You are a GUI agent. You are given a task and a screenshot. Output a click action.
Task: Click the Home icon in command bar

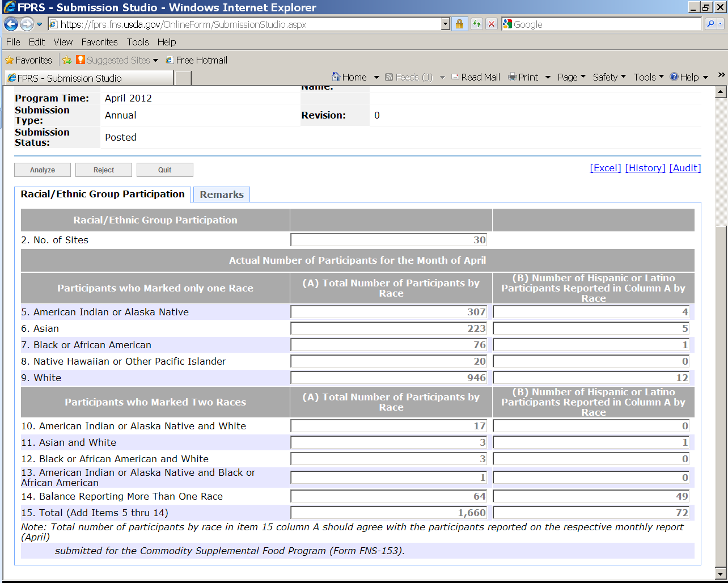337,77
